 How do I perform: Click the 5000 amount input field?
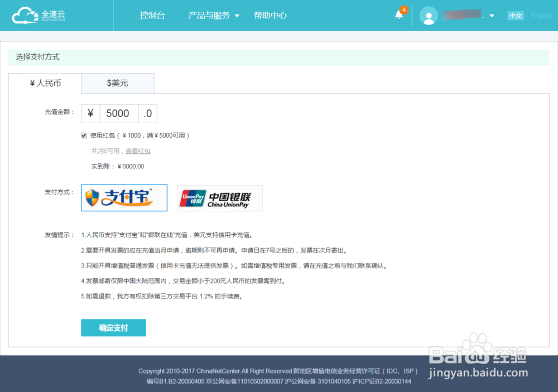117,113
